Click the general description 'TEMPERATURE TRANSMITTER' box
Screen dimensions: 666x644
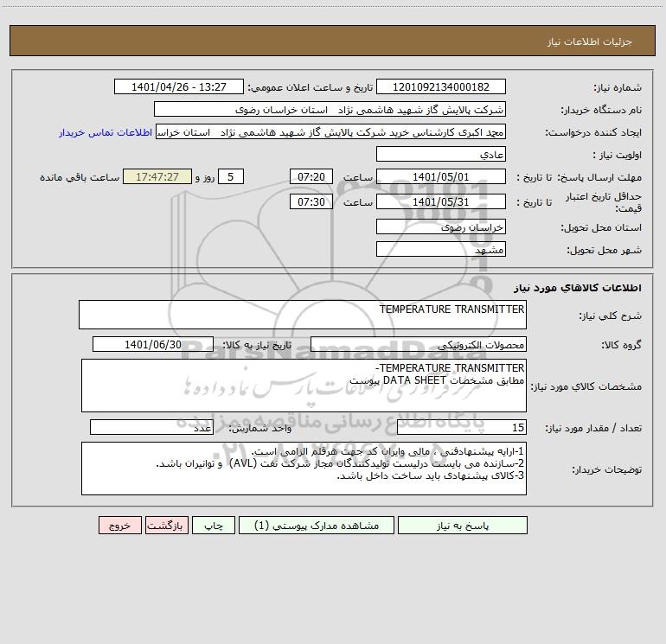click(x=303, y=315)
